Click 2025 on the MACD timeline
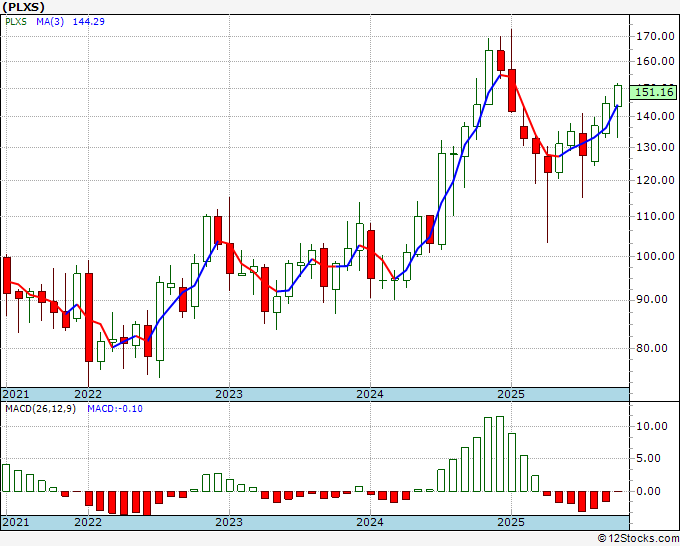This screenshot has height=546, width=680. pos(511,522)
